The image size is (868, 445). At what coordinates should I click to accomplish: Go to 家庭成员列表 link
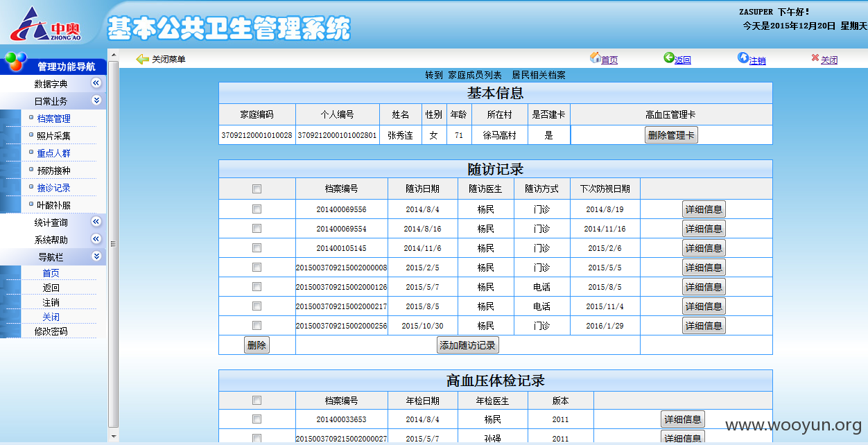click(x=475, y=75)
